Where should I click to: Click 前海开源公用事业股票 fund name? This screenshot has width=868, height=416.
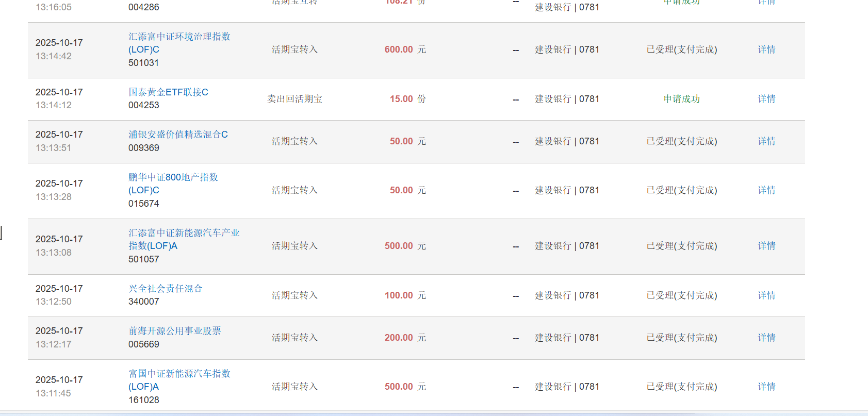(x=174, y=331)
